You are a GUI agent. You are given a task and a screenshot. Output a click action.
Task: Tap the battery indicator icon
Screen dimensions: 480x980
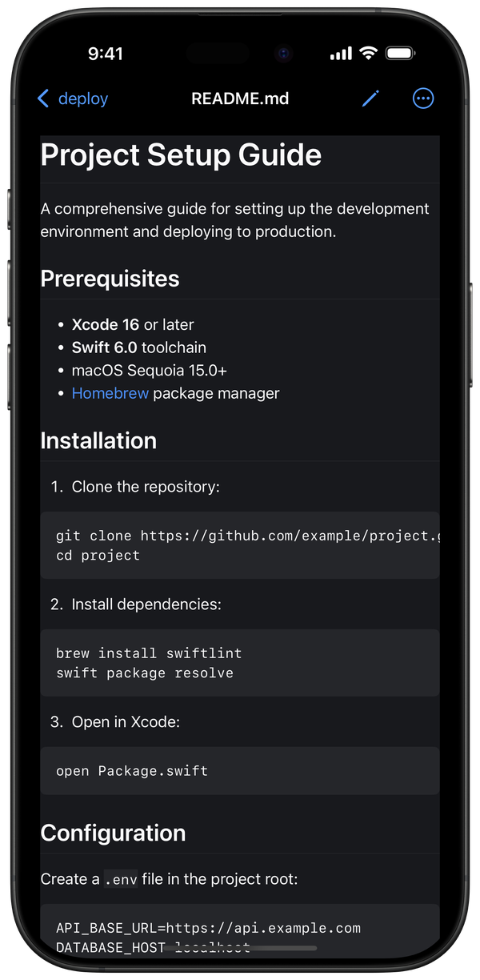(400, 53)
